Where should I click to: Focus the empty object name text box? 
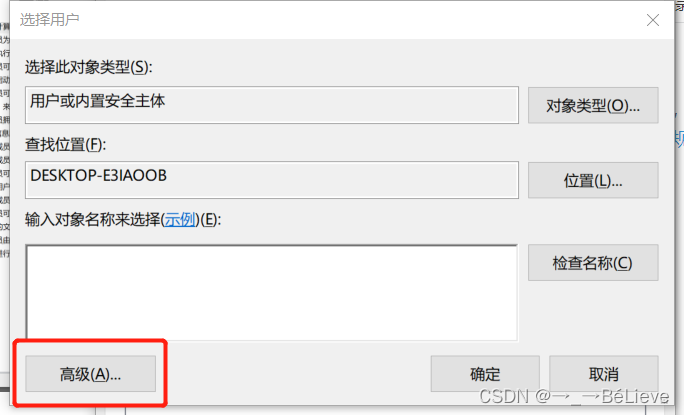(x=272, y=292)
